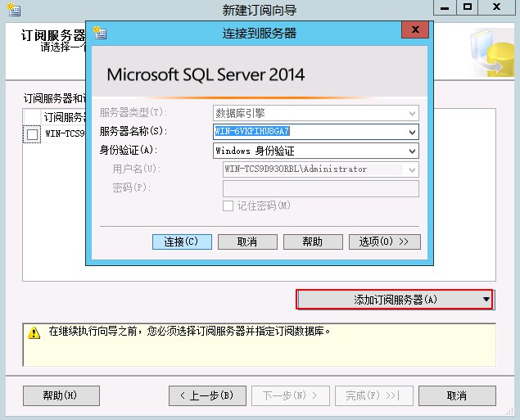Click 取消 in the connect dialog

click(x=246, y=242)
